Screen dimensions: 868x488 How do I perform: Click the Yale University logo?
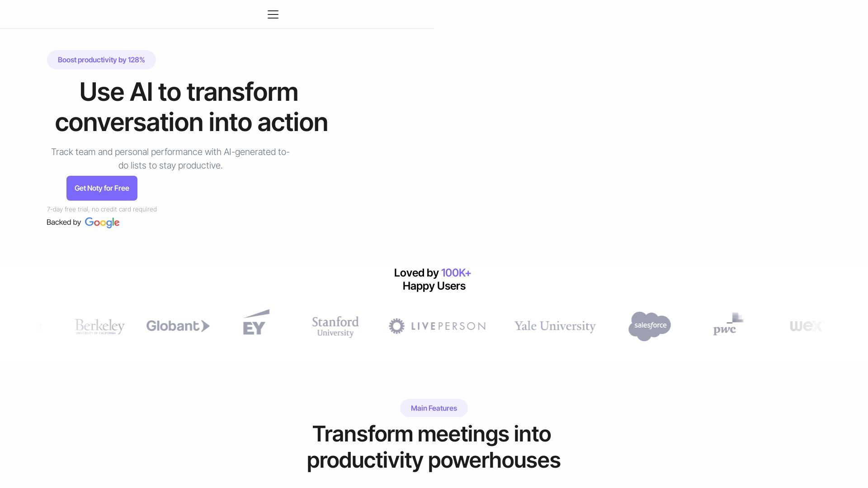(x=555, y=326)
